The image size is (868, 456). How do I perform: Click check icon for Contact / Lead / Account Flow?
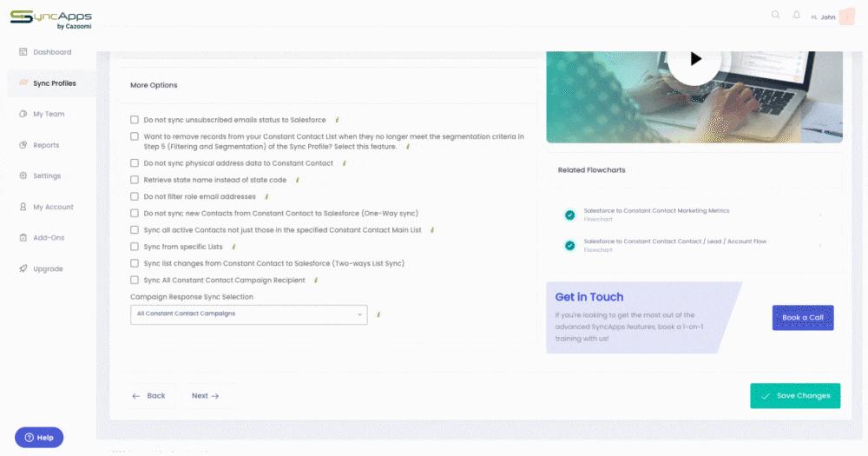[x=569, y=246]
